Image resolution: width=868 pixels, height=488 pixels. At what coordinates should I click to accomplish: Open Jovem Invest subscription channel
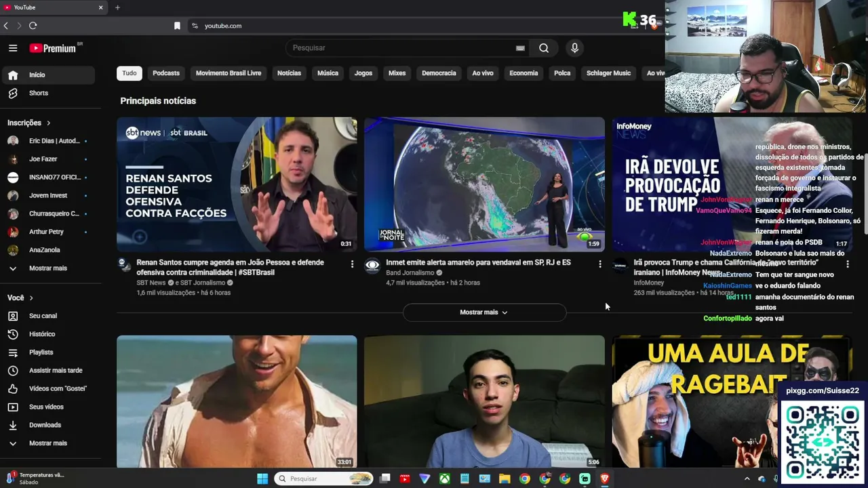pyautogui.click(x=47, y=196)
